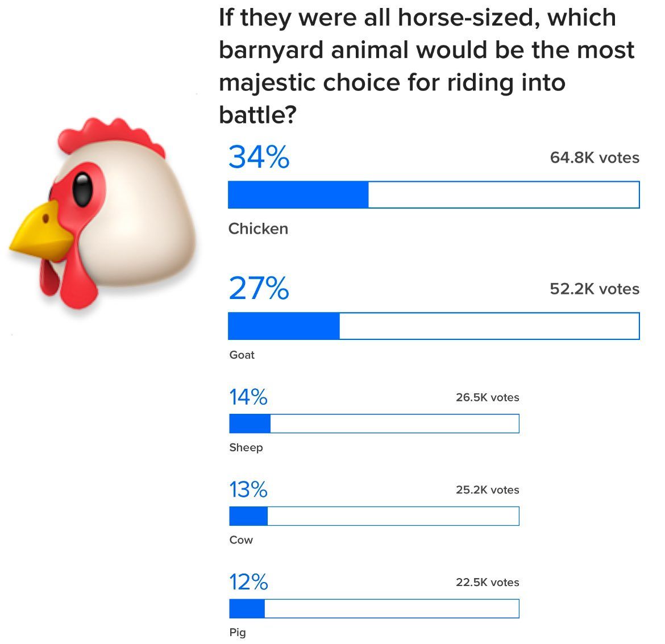Select the Chicken option label
The width and height of the screenshot is (665, 644).
click(258, 228)
